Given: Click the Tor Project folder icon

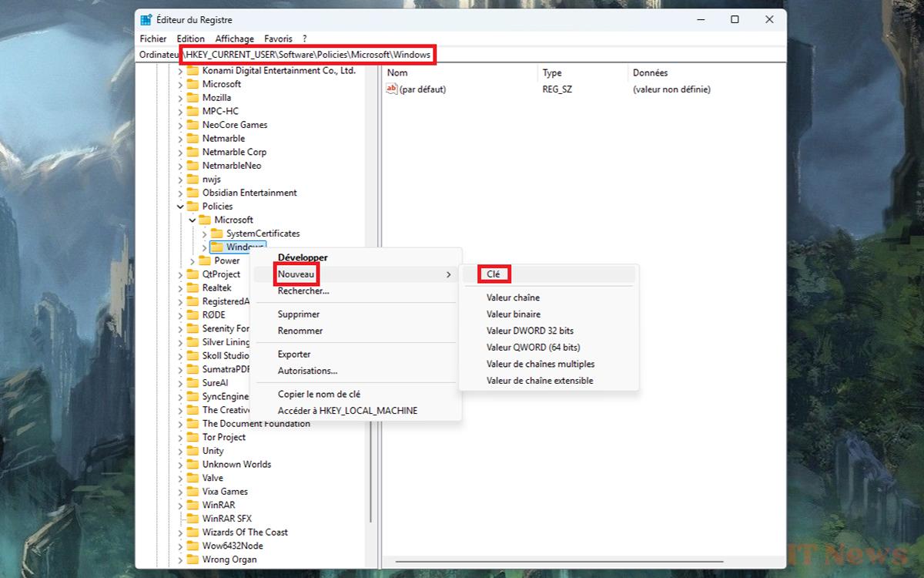Looking at the screenshot, I should click(192, 437).
